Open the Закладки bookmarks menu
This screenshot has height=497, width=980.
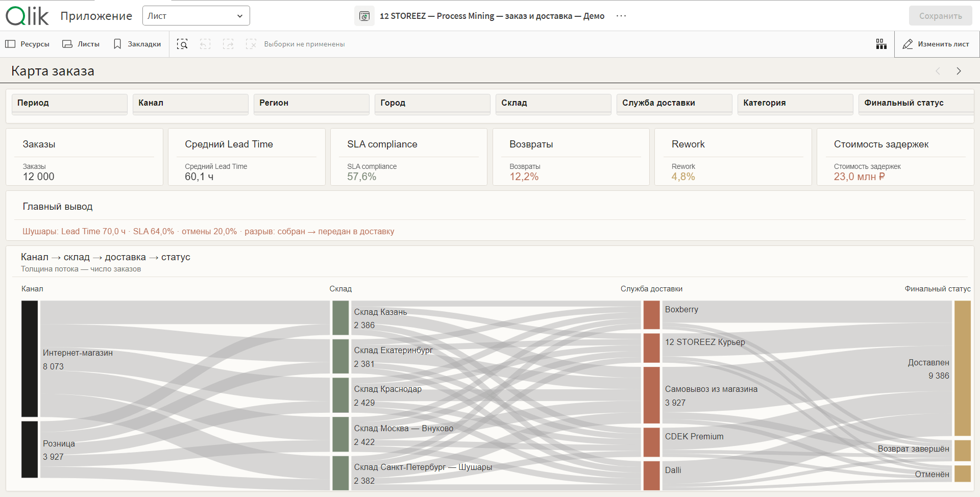coord(137,44)
